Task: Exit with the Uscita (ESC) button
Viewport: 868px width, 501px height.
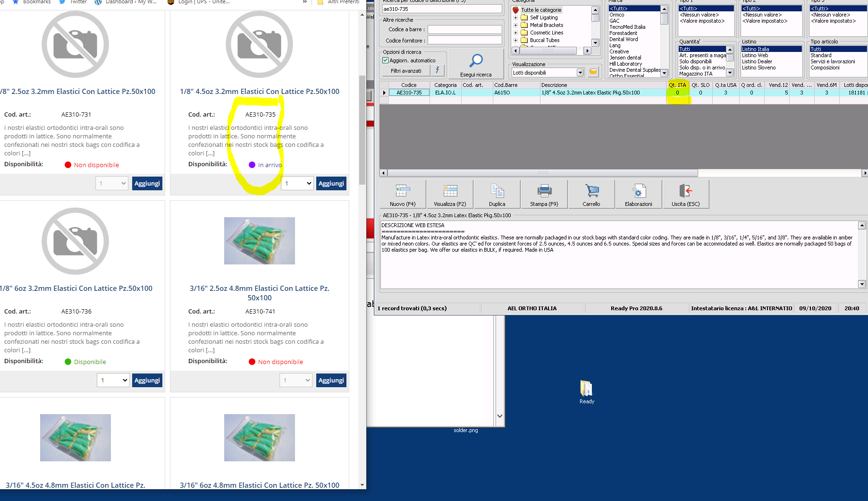Action: click(x=686, y=194)
